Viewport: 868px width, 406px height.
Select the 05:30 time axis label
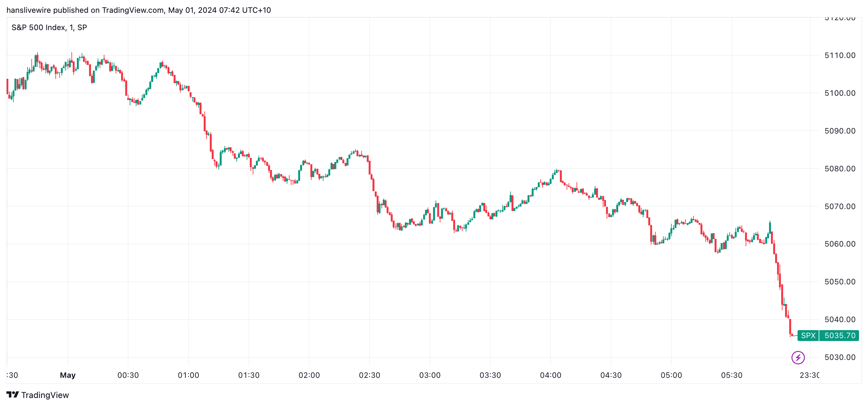[x=731, y=375]
